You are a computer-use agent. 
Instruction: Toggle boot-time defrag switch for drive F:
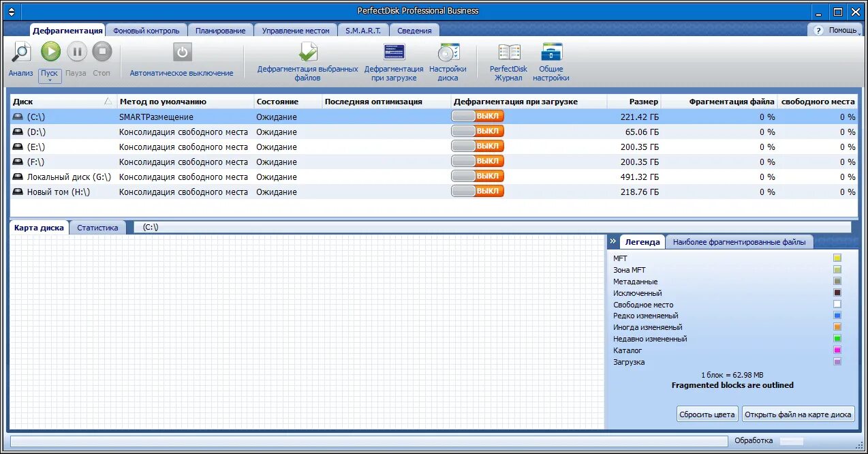tap(478, 162)
